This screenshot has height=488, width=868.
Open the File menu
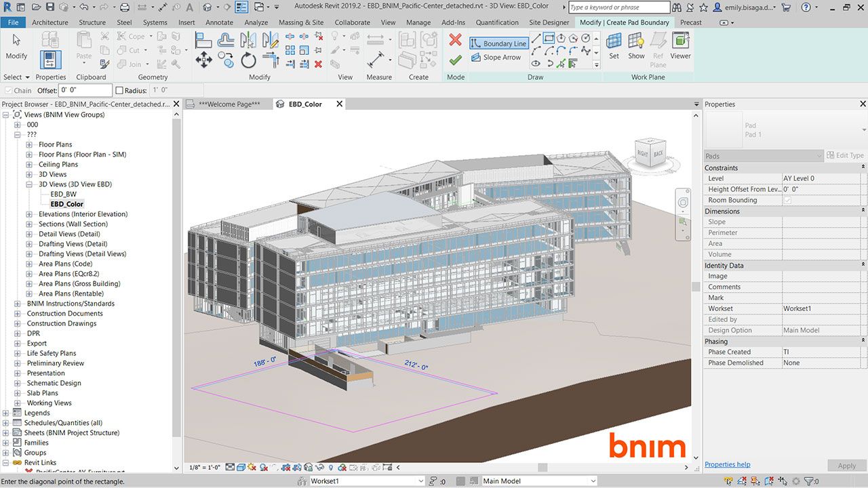[13, 22]
